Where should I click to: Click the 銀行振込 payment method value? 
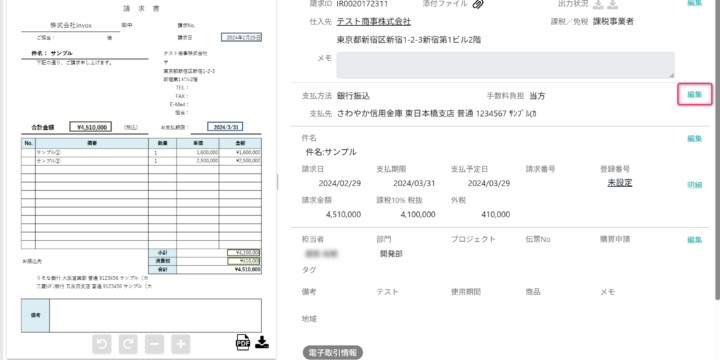coord(353,96)
